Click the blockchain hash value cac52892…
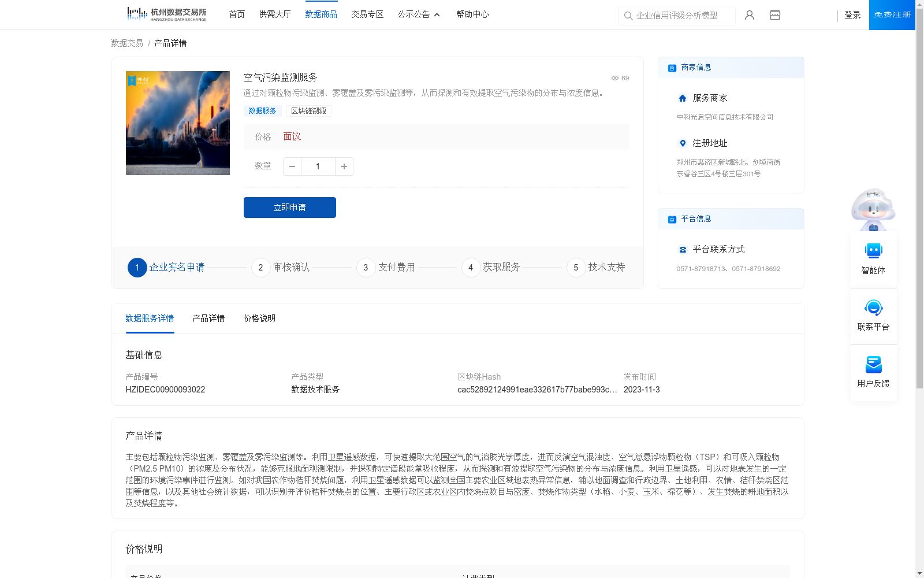 pyautogui.click(x=537, y=390)
